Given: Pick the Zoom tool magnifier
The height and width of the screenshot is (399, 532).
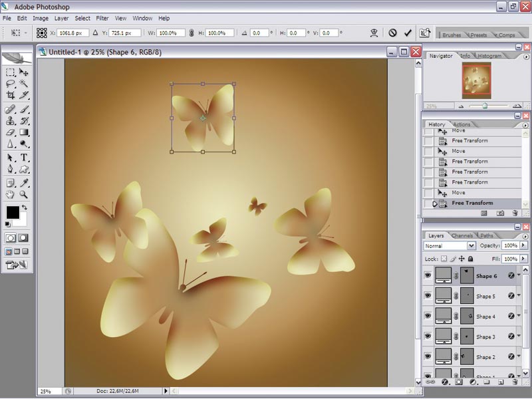Looking at the screenshot, I should pos(23,195).
